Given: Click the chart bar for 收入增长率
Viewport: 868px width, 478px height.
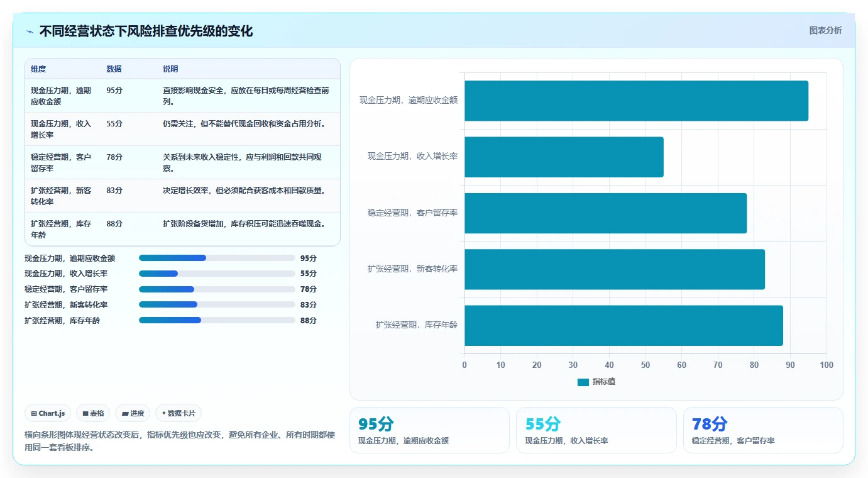Looking at the screenshot, I should (564, 157).
